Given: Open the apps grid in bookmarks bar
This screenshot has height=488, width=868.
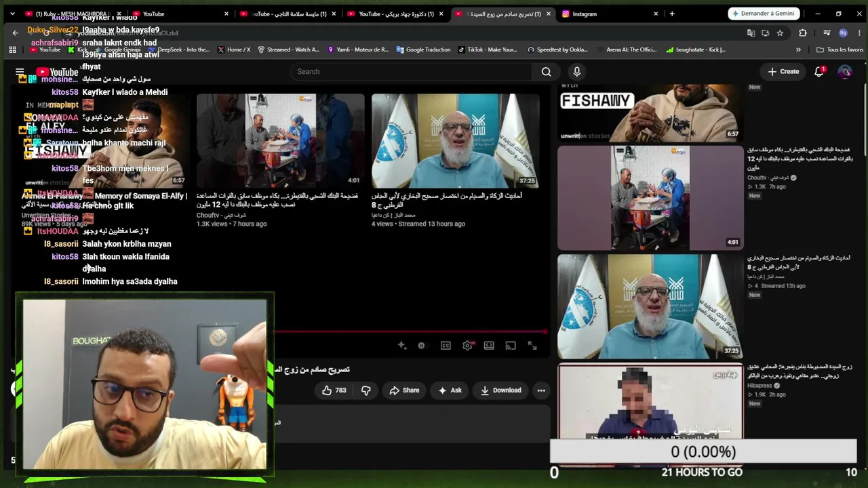Looking at the screenshot, I should pyautogui.click(x=12, y=49).
